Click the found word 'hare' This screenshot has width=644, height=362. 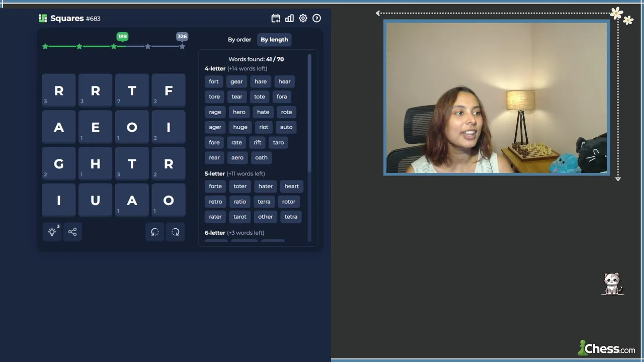point(261,81)
